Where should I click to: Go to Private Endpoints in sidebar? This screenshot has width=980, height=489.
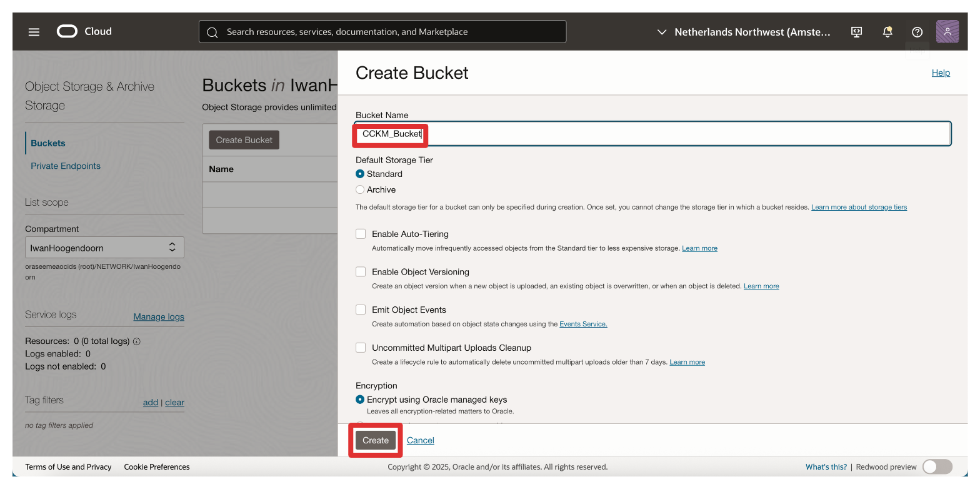coord(66,166)
